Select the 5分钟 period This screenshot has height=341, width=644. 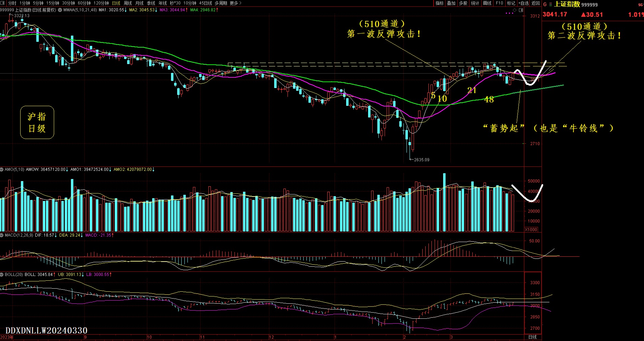[x=38, y=3]
